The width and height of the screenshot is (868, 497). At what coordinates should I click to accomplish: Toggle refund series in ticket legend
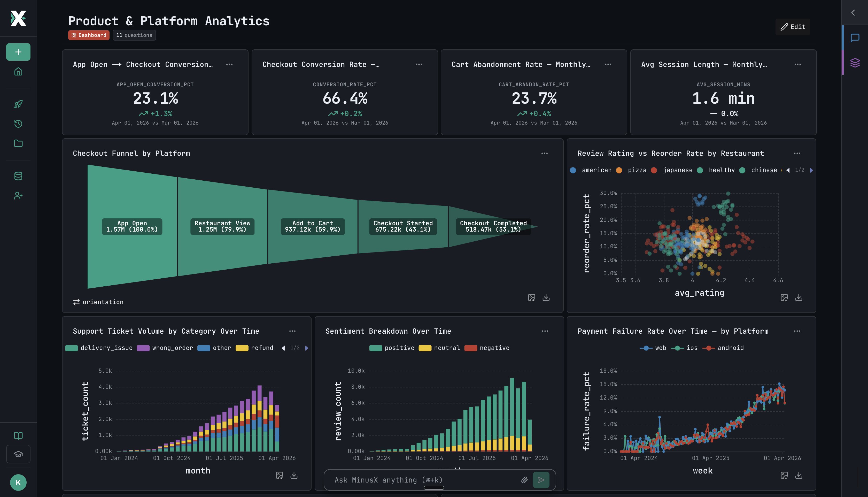tap(255, 348)
